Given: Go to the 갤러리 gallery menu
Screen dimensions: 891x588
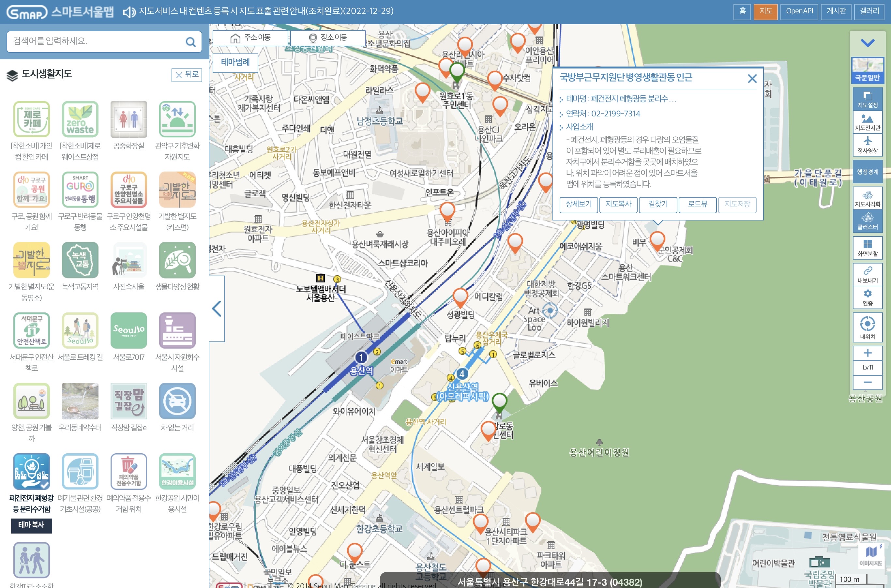Looking at the screenshot, I should click(x=869, y=11).
